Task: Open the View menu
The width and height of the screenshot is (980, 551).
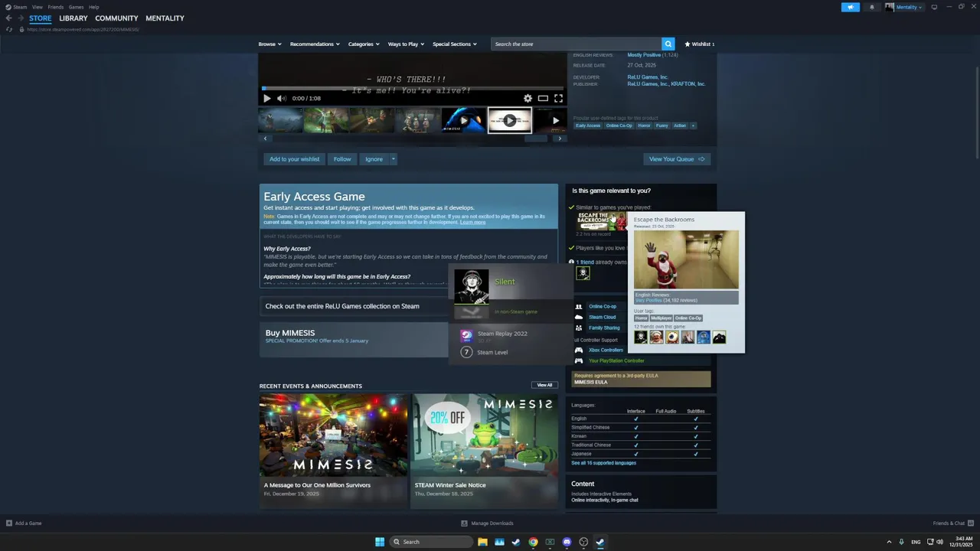Action: click(37, 7)
